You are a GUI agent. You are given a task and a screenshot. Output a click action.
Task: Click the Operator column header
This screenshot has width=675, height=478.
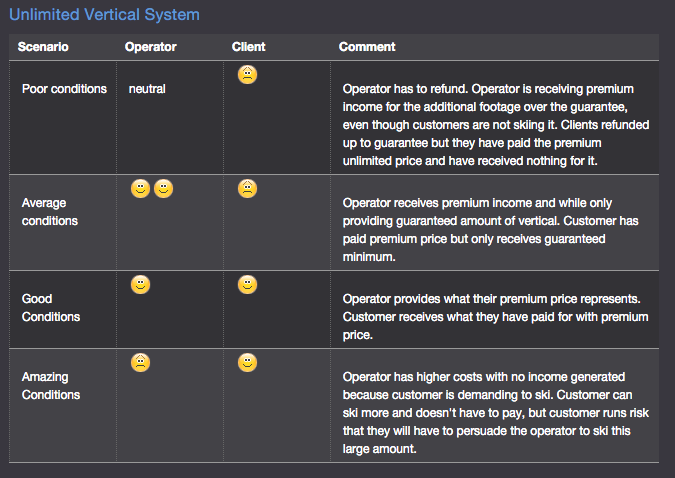click(151, 47)
